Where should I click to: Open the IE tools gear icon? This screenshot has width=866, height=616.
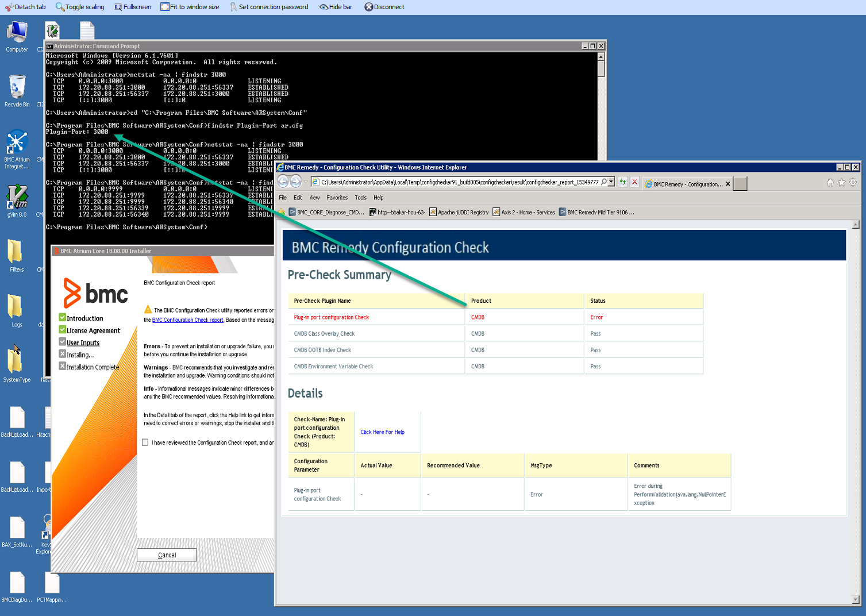[853, 183]
